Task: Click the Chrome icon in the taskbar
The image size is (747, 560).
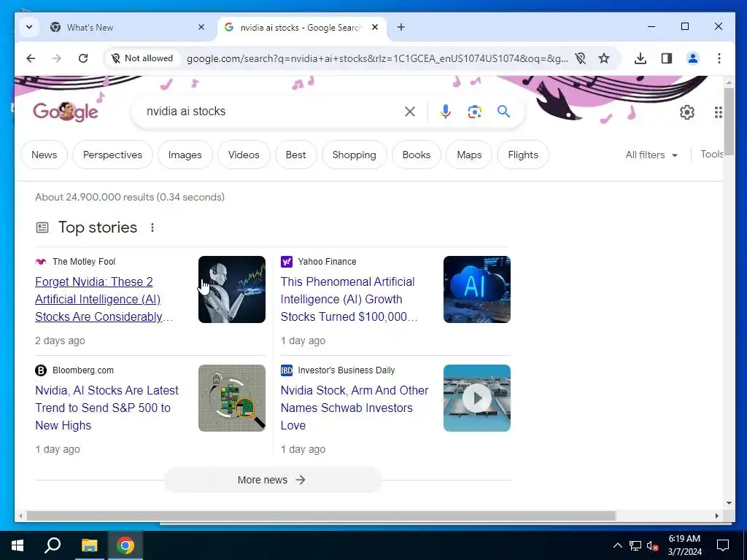Action: click(125, 545)
